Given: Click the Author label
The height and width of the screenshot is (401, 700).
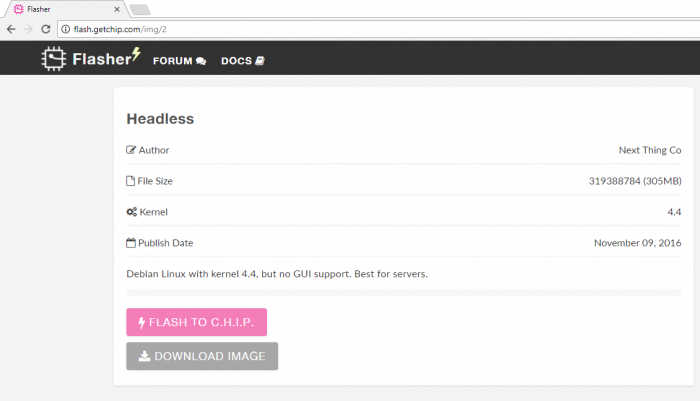Looking at the screenshot, I should pos(154,150).
